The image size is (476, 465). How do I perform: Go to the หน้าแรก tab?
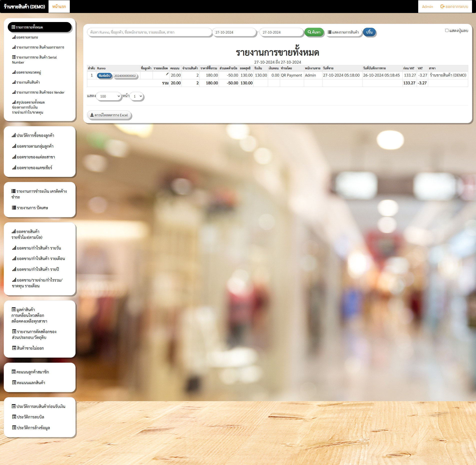pos(59,7)
